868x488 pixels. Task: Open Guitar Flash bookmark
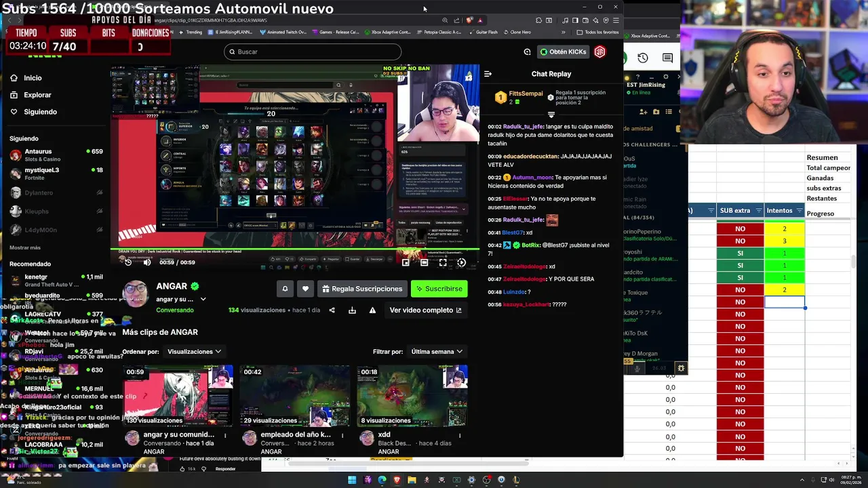[482, 32]
